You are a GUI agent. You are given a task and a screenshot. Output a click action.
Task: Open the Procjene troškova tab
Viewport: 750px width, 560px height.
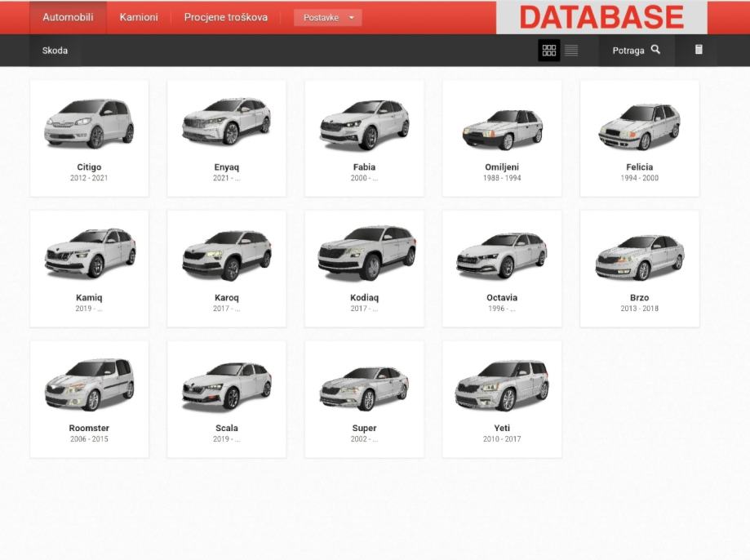point(226,17)
